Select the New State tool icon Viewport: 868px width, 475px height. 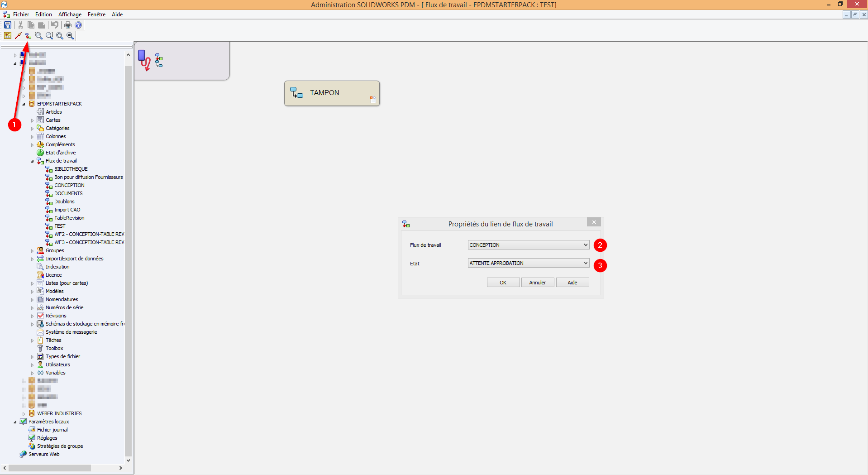(x=8, y=35)
